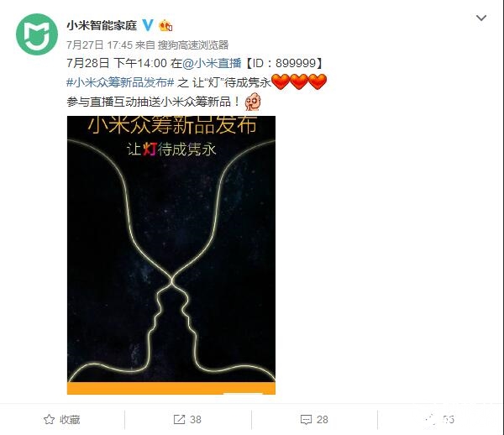Click the crown membership badge beside username
Image resolution: width=504 pixels, height=435 pixels.
click(x=165, y=25)
